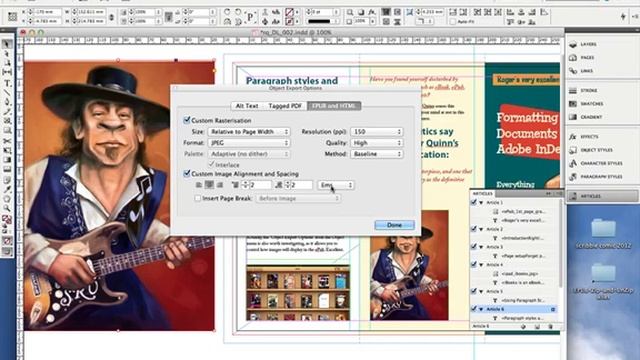Open the Size dropdown Relative to Page Width
The height and width of the screenshot is (360, 640).
(249, 132)
